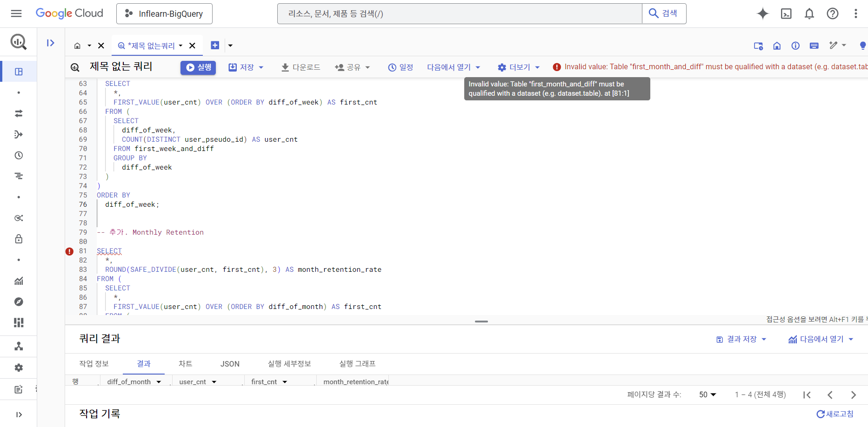
Task: Open the capacity management grid sidebar icon
Action: (19, 322)
